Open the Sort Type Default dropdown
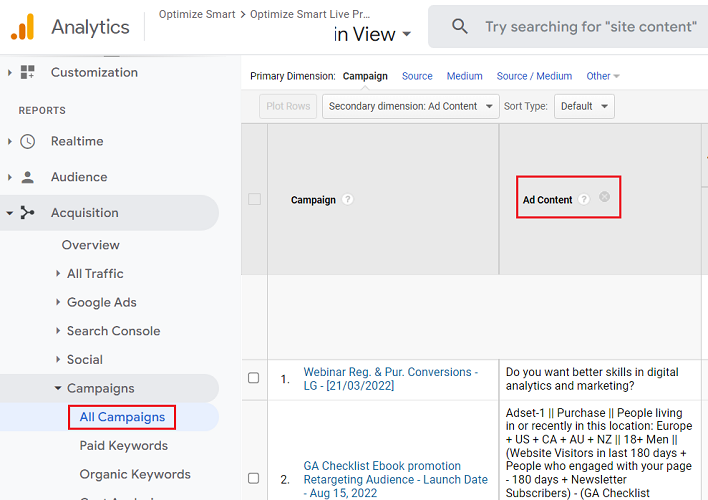Viewport: 708px width, 500px height. coord(584,106)
